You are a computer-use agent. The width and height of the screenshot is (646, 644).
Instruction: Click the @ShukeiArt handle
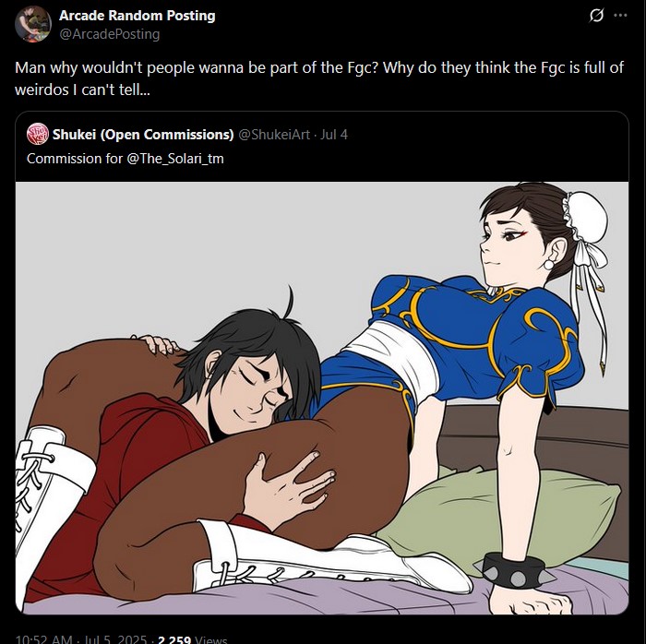[274, 134]
